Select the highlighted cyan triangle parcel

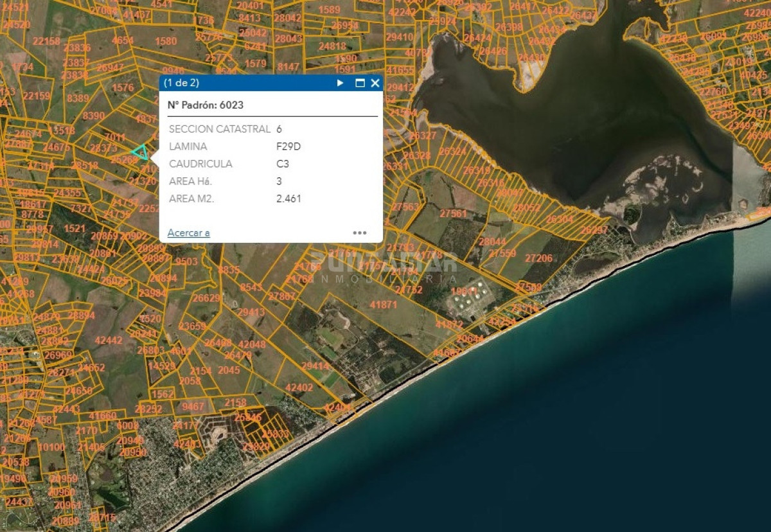pos(141,153)
